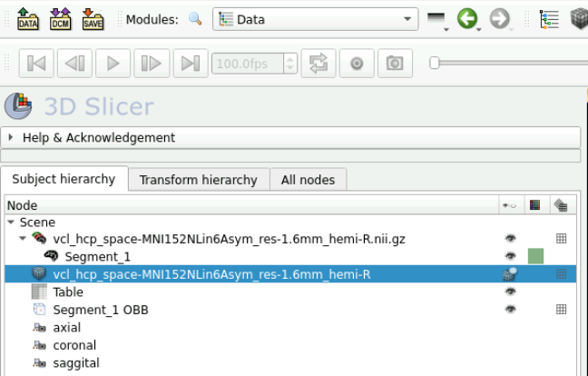The width and height of the screenshot is (588, 376).
Task: Jump to last sequence frame
Action: click(191, 64)
